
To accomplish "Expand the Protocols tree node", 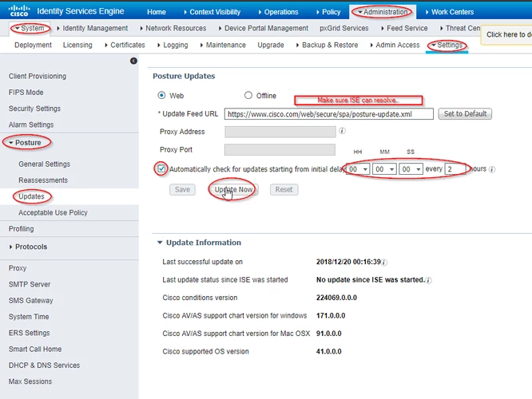I will tap(11, 247).
